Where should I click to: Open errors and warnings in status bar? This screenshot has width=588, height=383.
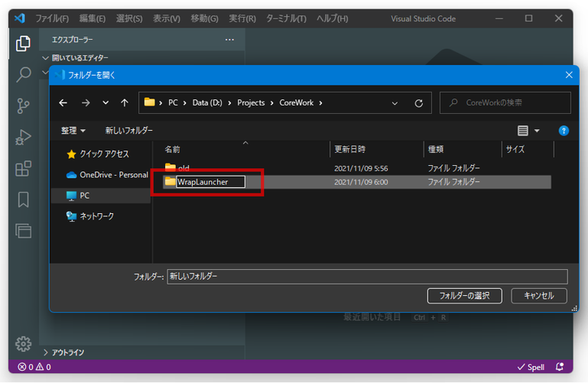[x=34, y=367]
